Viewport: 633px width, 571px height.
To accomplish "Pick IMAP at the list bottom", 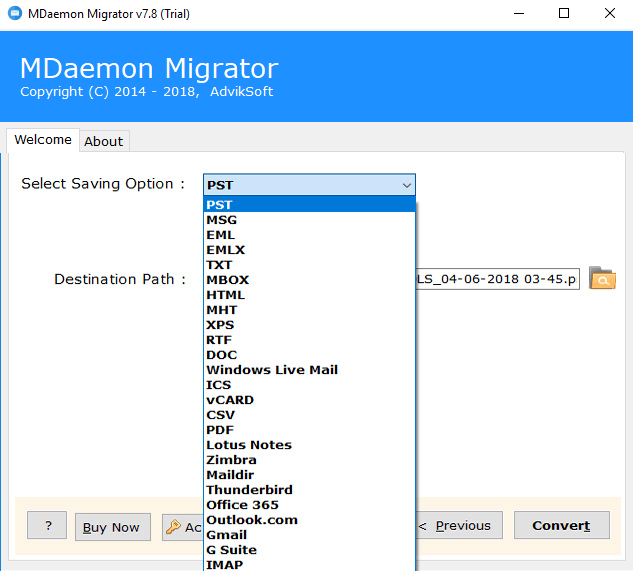I will [x=309, y=564].
